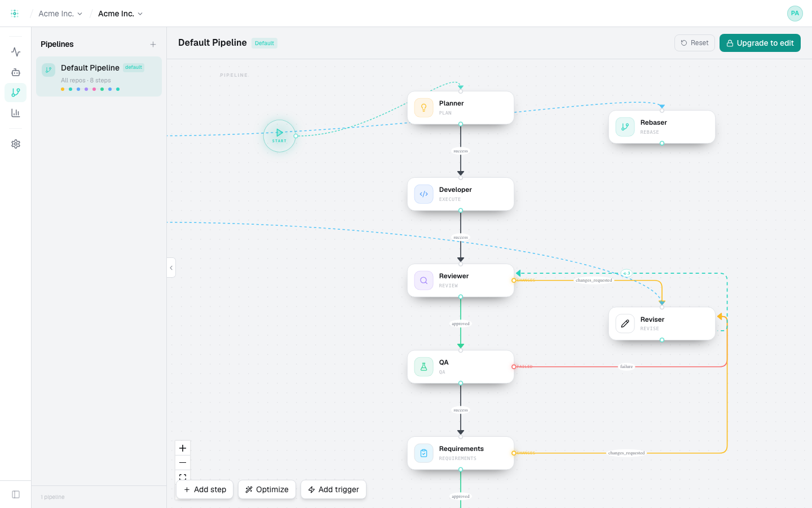Click the Reviser node title
The image size is (812, 508).
[x=652, y=319]
